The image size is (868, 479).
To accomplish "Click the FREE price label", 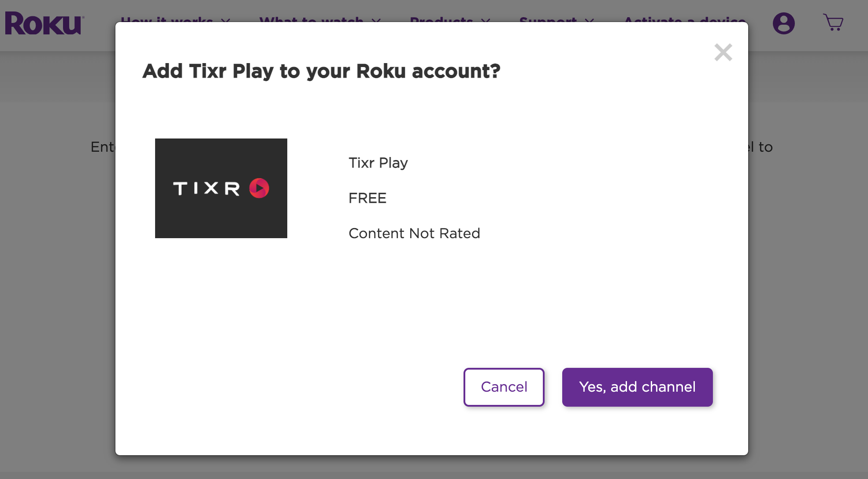I will click(x=367, y=198).
